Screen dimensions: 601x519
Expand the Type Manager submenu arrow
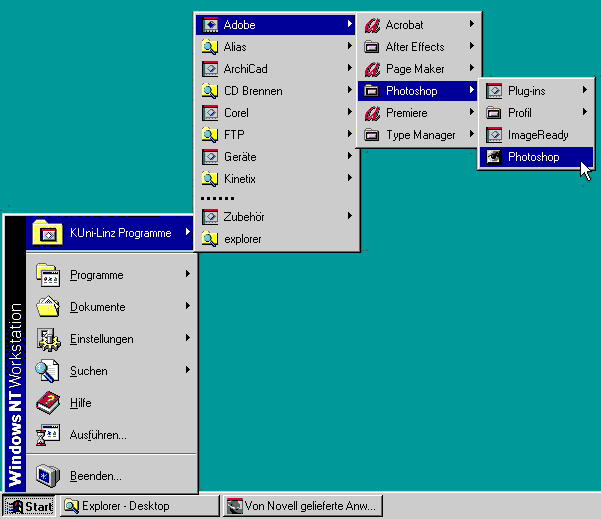pyautogui.click(x=472, y=134)
